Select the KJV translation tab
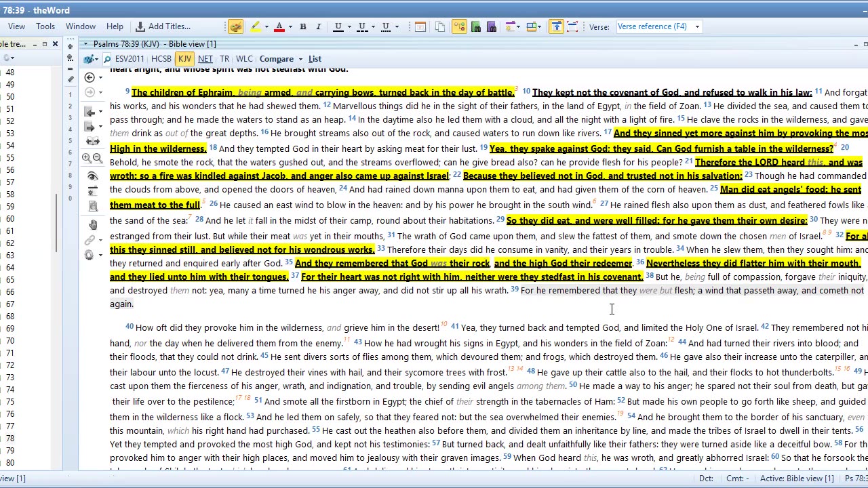Image resolution: width=868 pixels, height=488 pixels. [x=184, y=59]
